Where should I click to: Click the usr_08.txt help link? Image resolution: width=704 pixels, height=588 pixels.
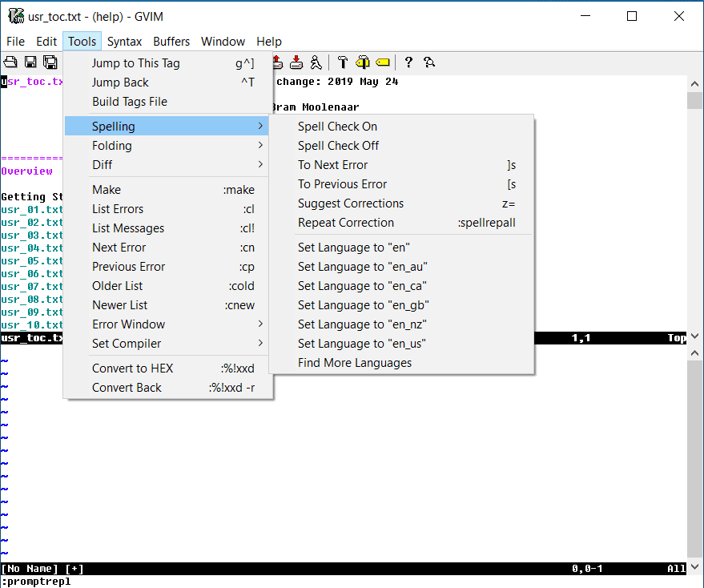(x=32, y=300)
